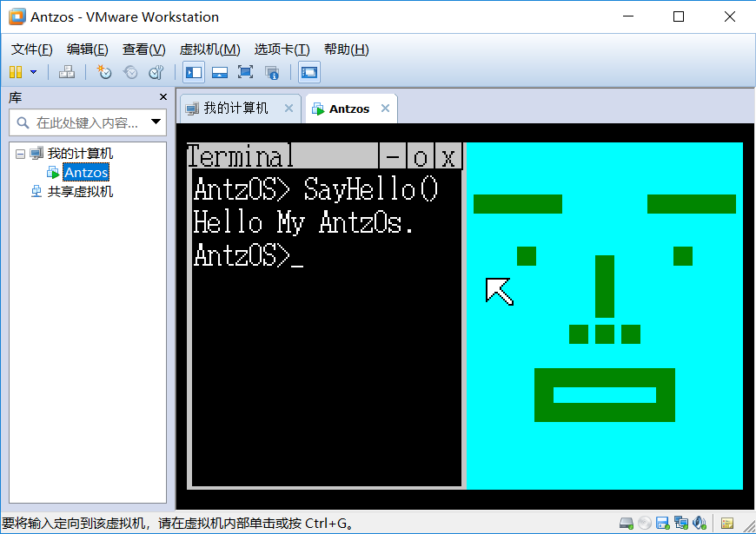Click the Terminal window title bar in the guest
Screen dimensions: 756x534
pos(282,156)
